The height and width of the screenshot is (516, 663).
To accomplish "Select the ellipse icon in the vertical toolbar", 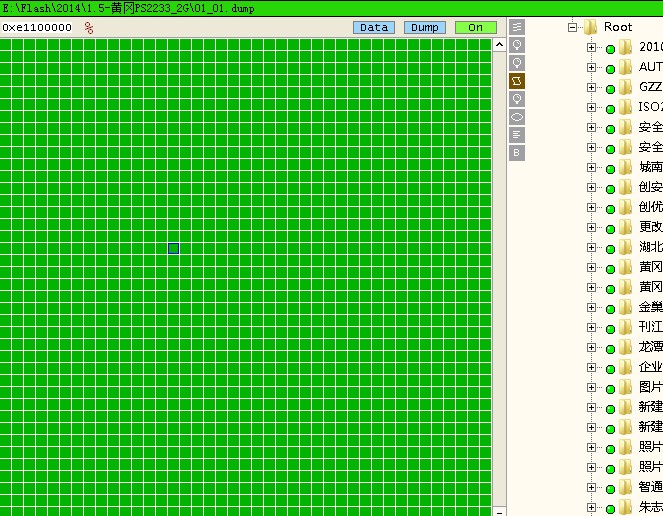I will coord(517,117).
